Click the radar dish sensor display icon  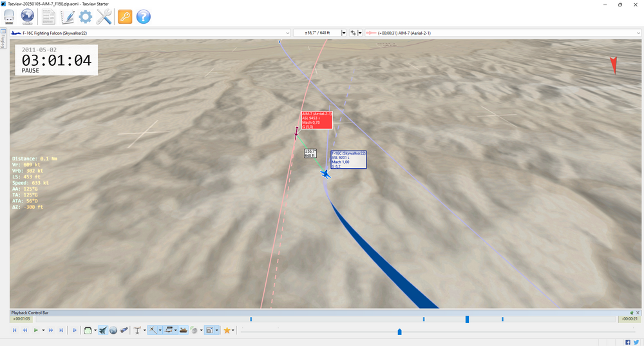coord(194,330)
